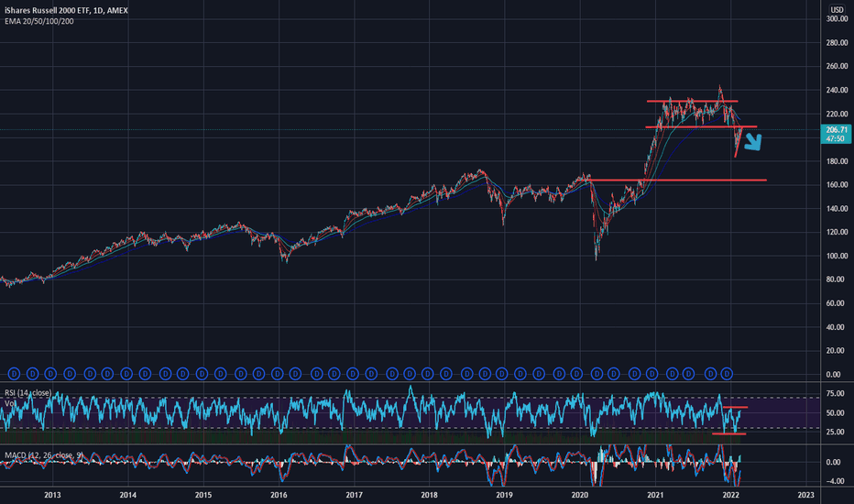Click the RSI scale 75.00 label
The width and height of the screenshot is (854, 504).
(x=835, y=393)
